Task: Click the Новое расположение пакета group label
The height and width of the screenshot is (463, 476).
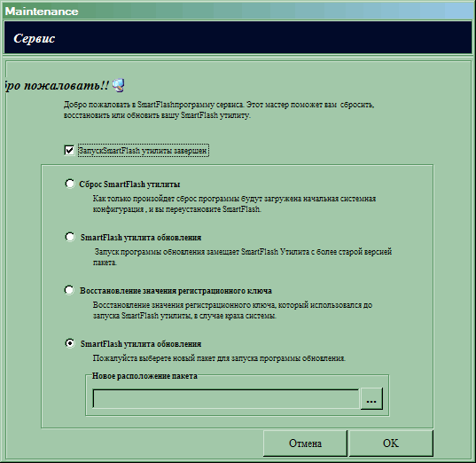Action: tap(144, 376)
